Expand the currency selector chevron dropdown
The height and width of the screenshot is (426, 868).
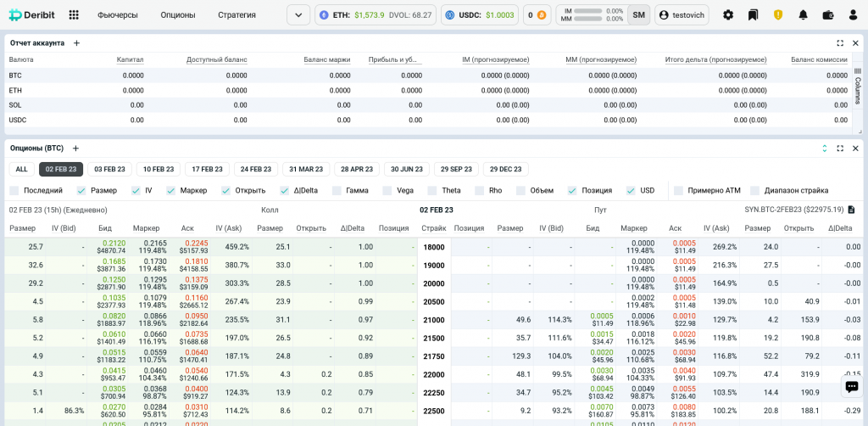click(x=298, y=14)
